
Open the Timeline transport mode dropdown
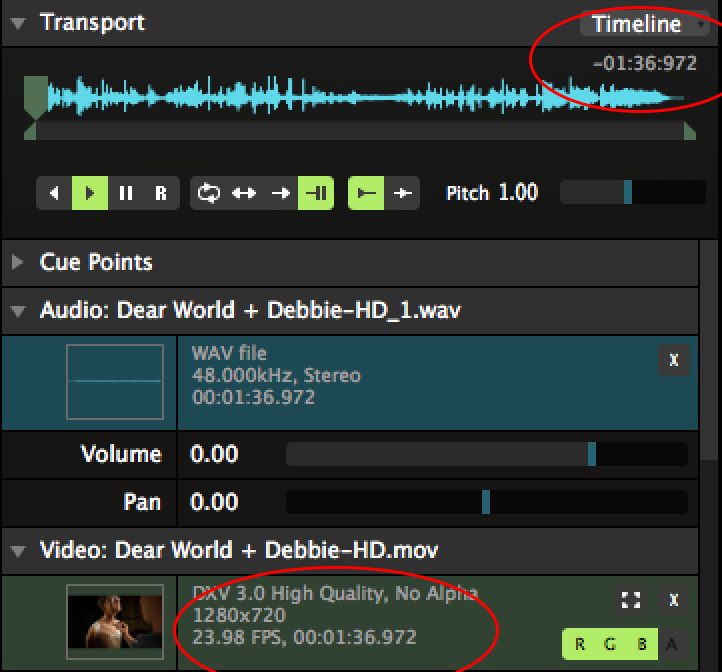643,24
